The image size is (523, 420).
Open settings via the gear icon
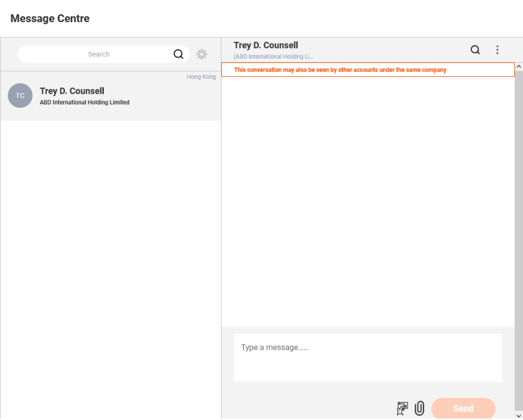pos(202,54)
